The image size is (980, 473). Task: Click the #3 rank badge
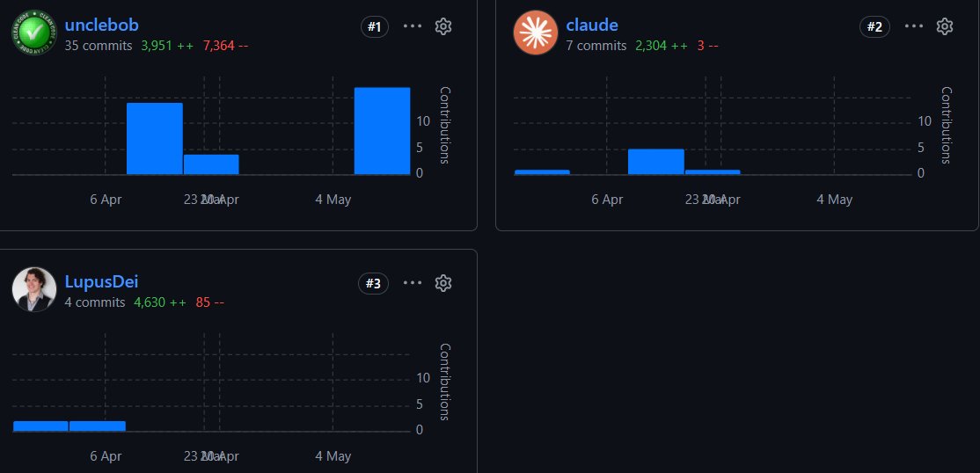coord(373,284)
